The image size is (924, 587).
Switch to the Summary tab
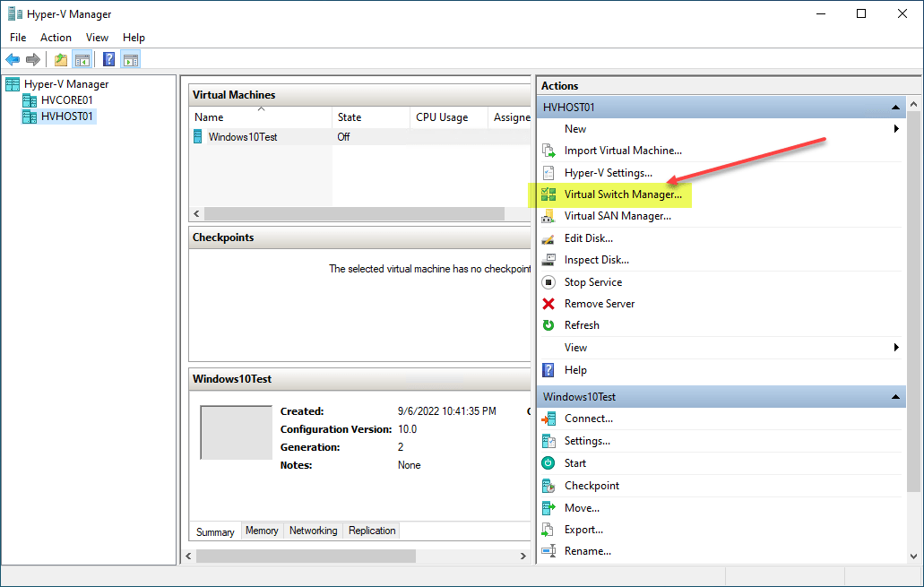coord(215,531)
